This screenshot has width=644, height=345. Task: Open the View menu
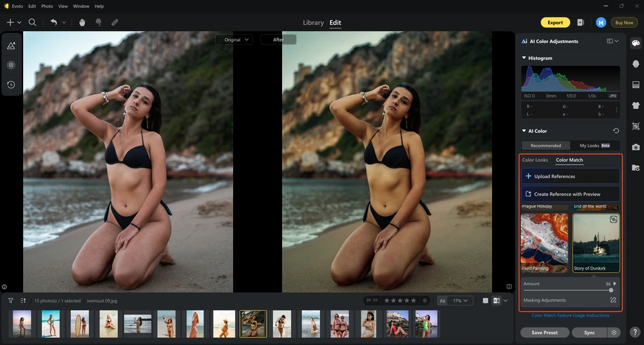point(63,6)
